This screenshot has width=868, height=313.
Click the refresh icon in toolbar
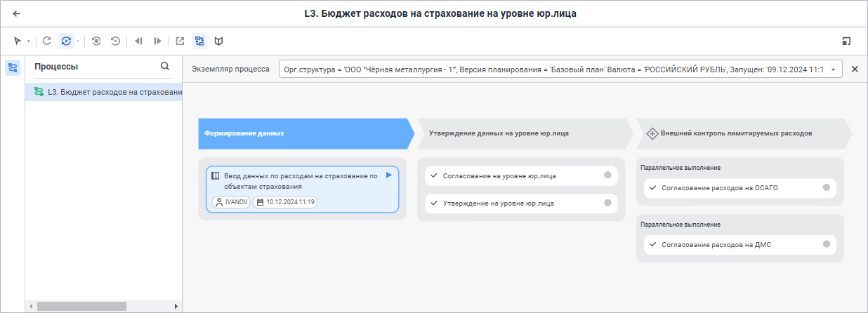coord(47,41)
